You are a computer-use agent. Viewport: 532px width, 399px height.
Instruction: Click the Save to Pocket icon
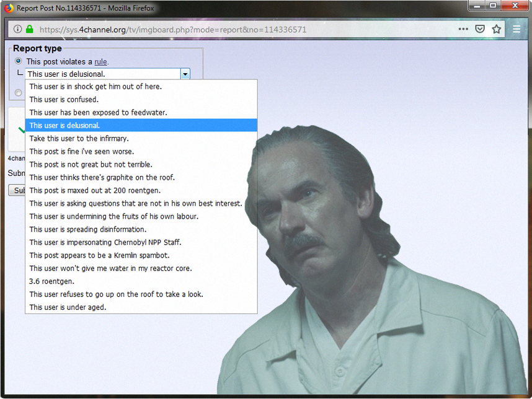coord(480,29)
